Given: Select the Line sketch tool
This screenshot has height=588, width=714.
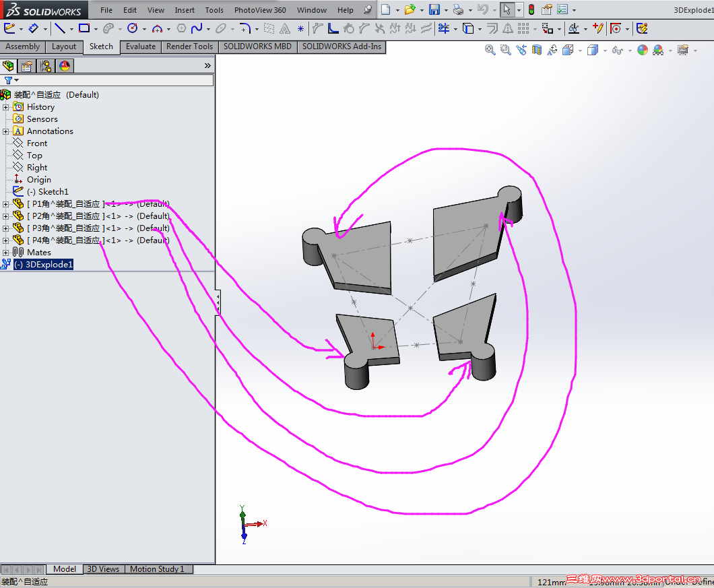Looking at the screenshot, I should pyautogui.click(x=60, y=29).
